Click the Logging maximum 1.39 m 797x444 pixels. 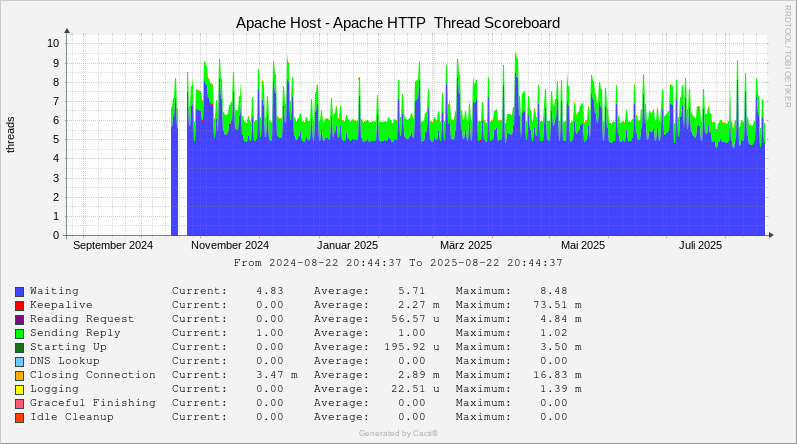click(x=561, y=389)
